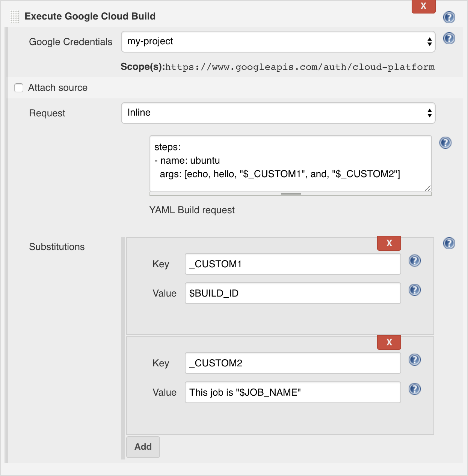Delete the Execute Google Cloud Build step
468x476 pixels.
click(x=424, y=6)
